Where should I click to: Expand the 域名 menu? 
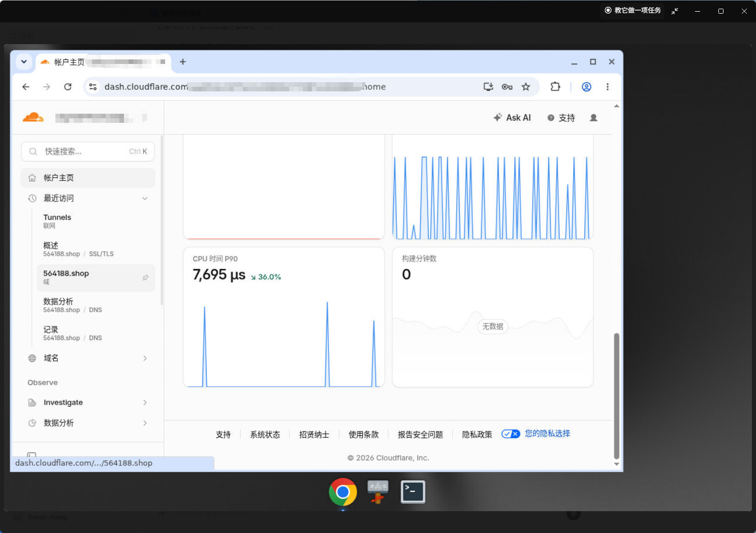[88, 358]
